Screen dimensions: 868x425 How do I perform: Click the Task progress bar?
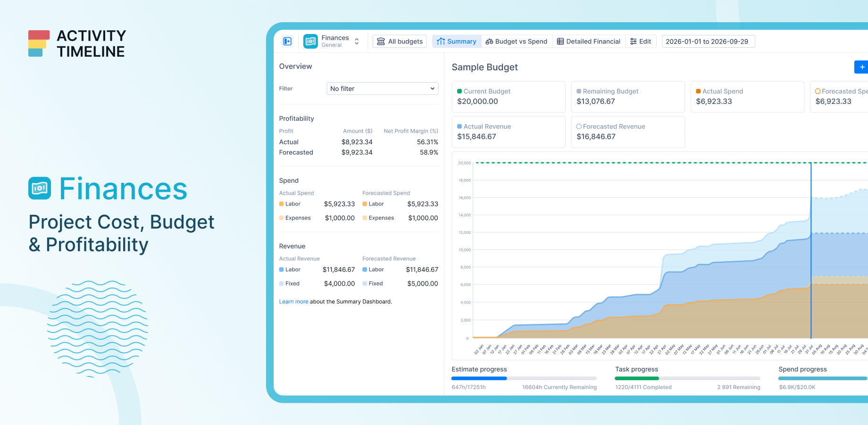(688, 378)
